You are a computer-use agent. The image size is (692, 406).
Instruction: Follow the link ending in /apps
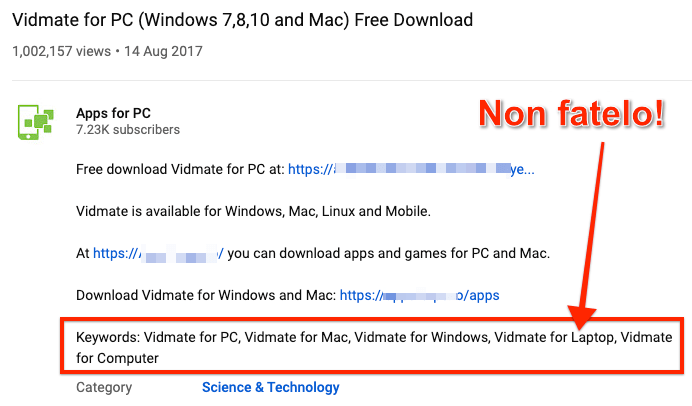pyautogui.click(x=419, y=296)
